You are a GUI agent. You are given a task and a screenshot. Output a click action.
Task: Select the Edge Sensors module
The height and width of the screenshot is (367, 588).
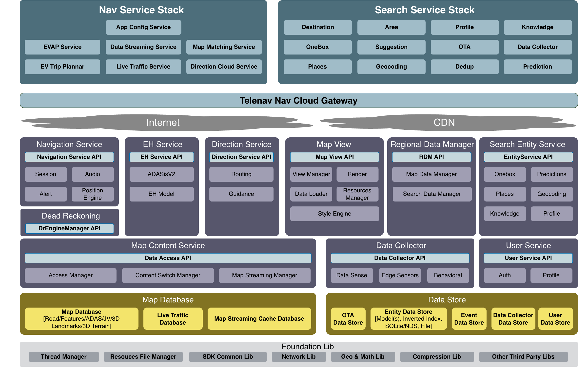pos(400,275)
